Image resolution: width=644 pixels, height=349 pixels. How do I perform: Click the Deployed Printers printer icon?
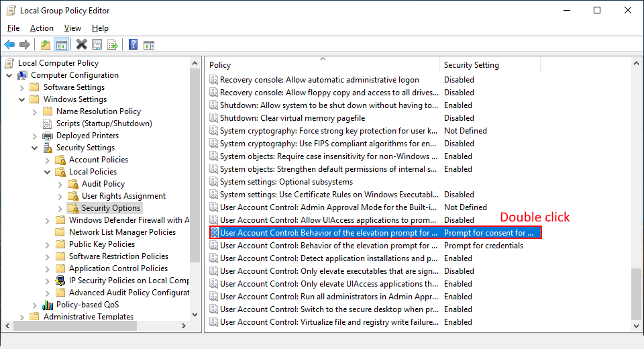coord(48,136)
